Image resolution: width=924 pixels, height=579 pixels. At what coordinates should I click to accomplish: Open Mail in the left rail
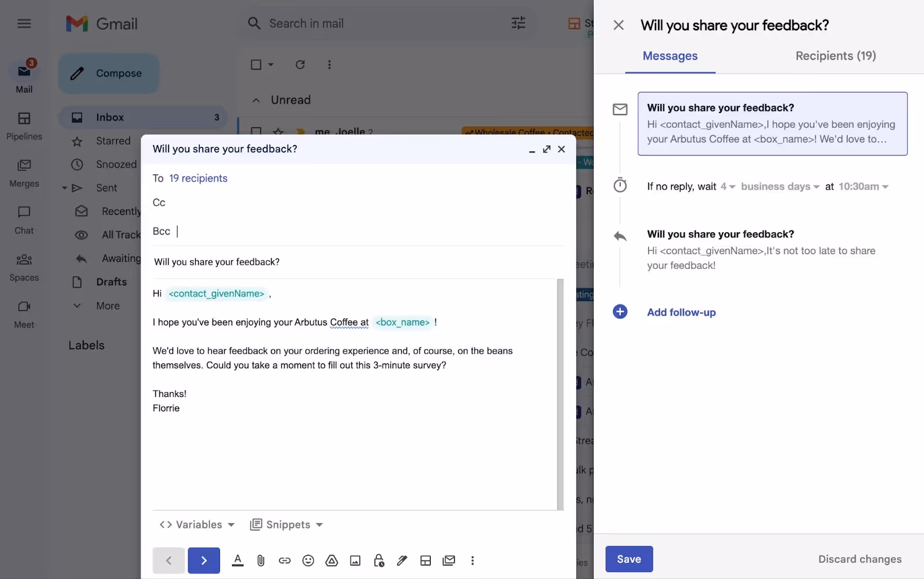(24, 77)
